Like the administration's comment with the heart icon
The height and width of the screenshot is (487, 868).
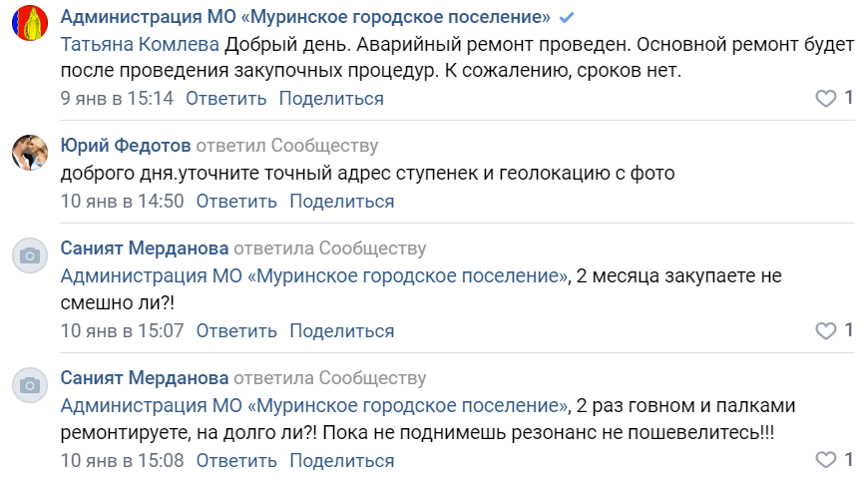826,99
